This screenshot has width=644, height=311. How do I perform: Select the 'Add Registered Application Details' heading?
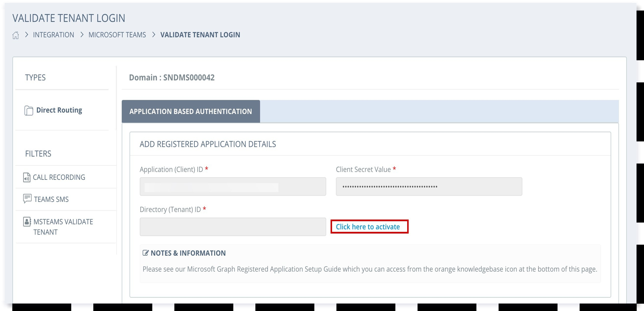[208, 144]
